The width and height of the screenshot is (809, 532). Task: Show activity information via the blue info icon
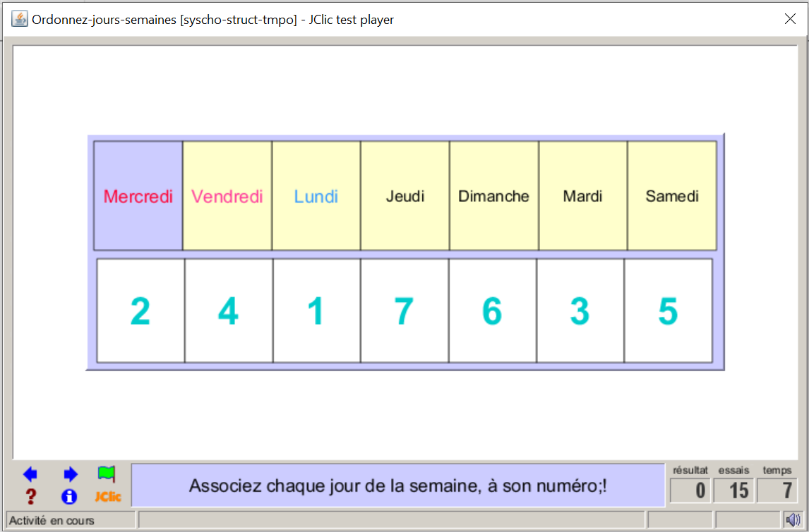click(69, 497)
